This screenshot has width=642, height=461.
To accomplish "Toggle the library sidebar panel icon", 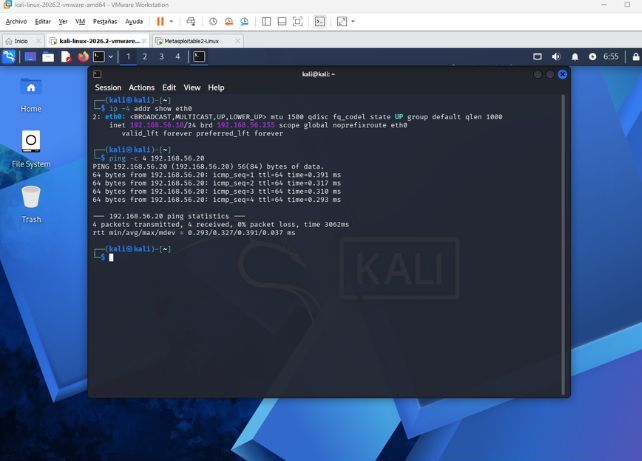I will tap(266, 21).
